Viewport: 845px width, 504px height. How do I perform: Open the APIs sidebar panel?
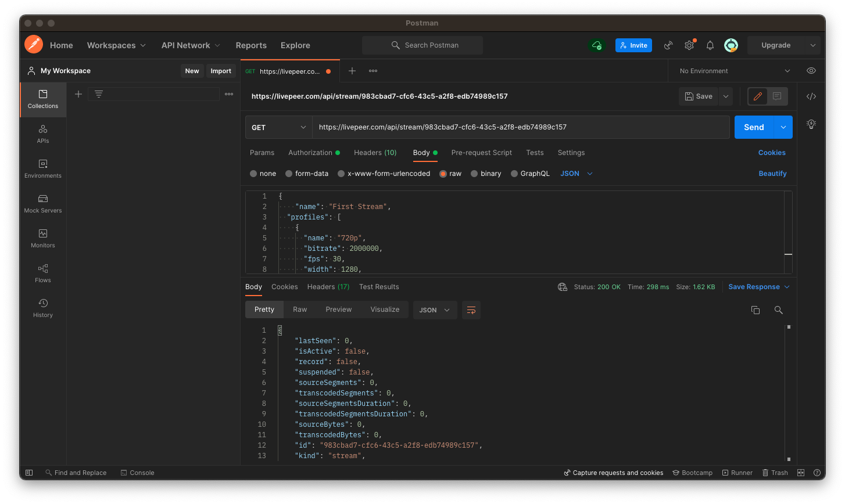[43, 134]
